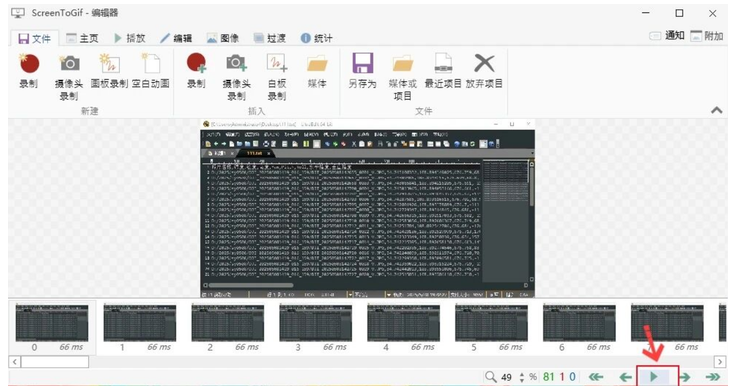The height and width of the screenshot is (386, 731).
Task: Select frame 6 thumbnail
Action: [579, 327]
